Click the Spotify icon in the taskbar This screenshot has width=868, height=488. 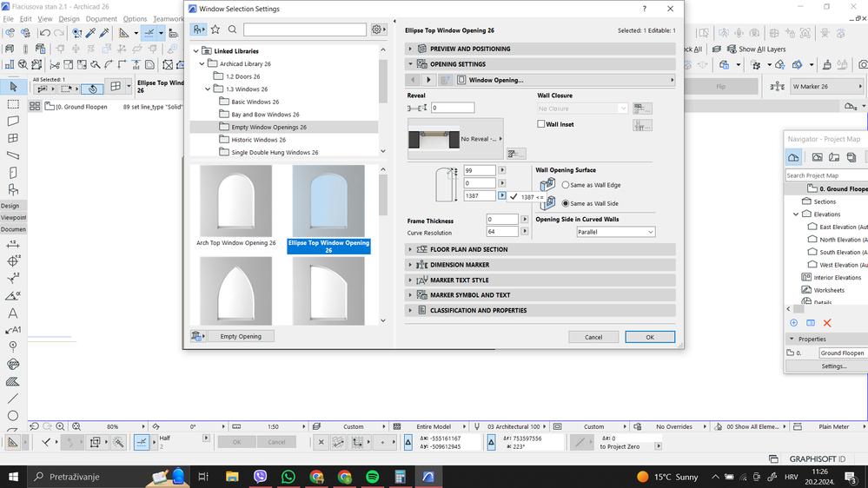pos(372,477)
